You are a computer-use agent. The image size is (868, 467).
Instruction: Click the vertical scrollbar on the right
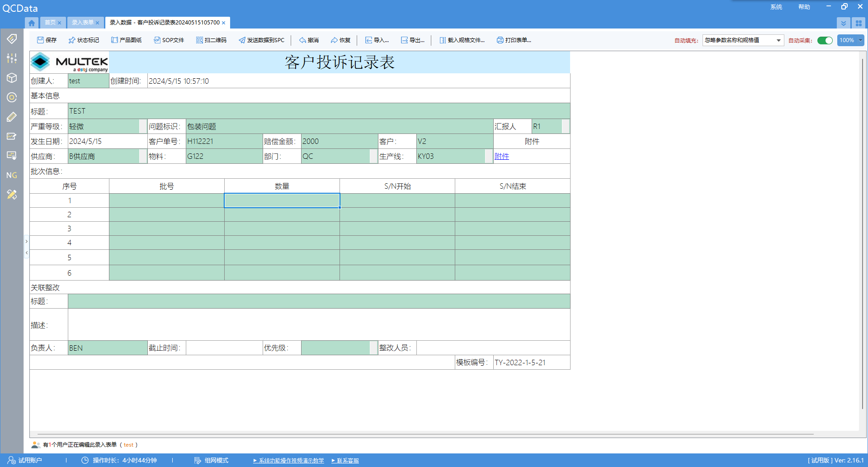pyautogui.click(x=863, y=226)
